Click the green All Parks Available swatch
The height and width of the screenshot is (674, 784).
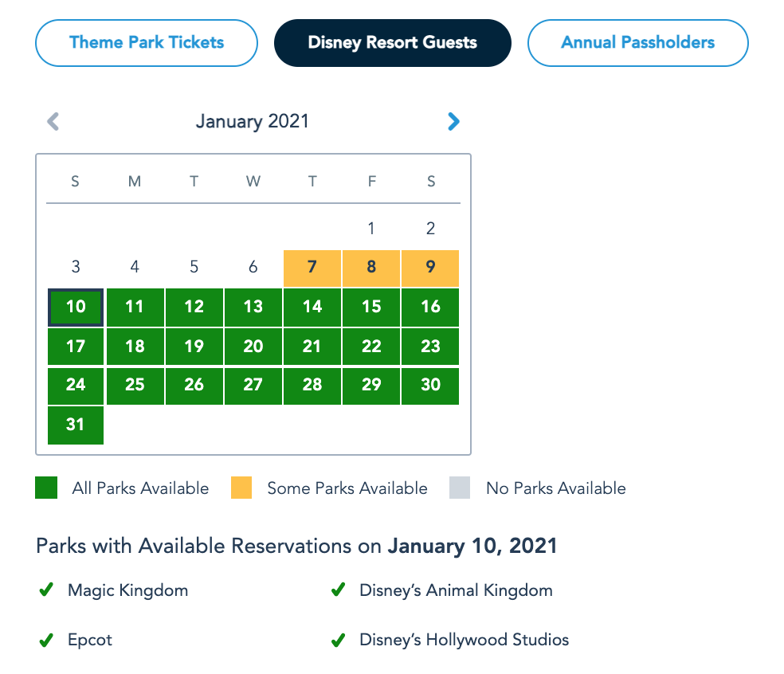pyautogui.click(x=46, y=488)
